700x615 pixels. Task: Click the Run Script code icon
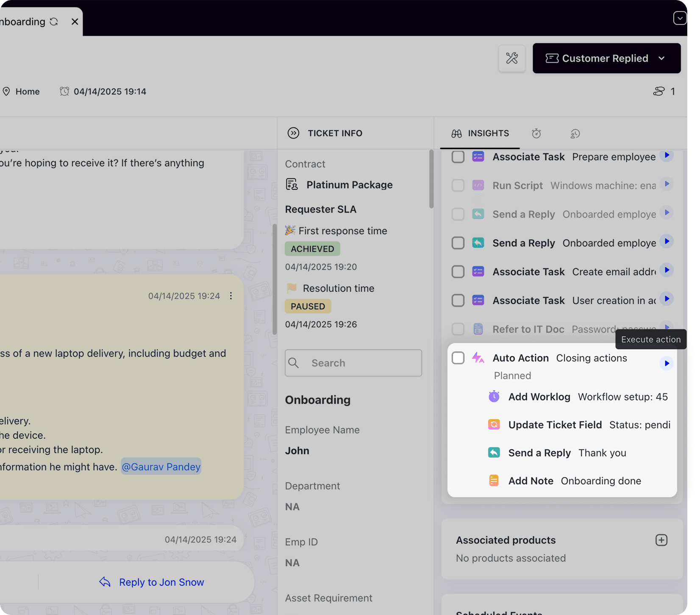(478, 185)
